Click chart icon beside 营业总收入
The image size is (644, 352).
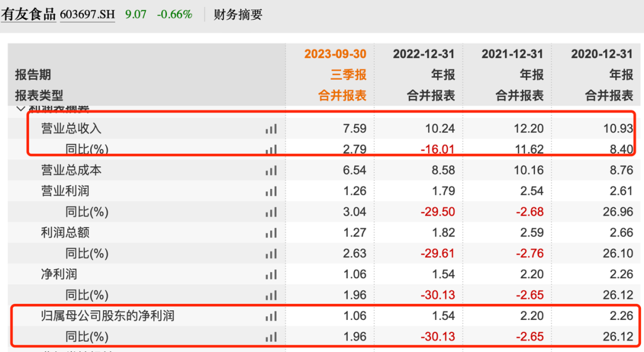pos(271,129)
